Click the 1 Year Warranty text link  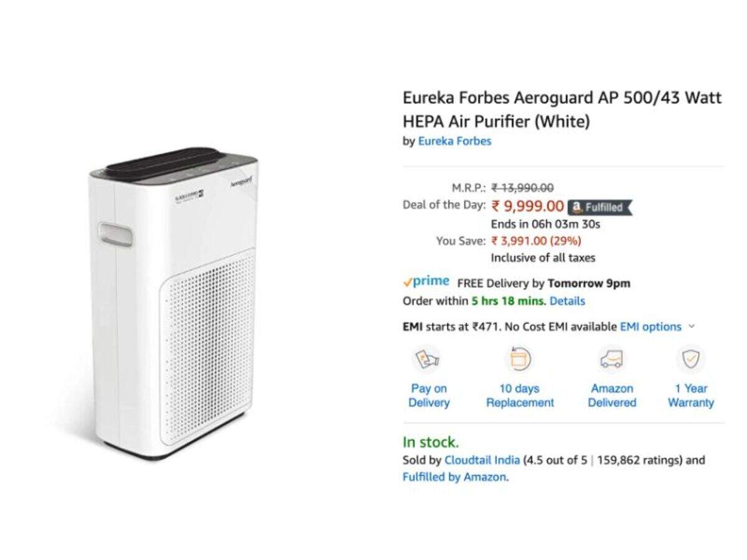(690, 396)
